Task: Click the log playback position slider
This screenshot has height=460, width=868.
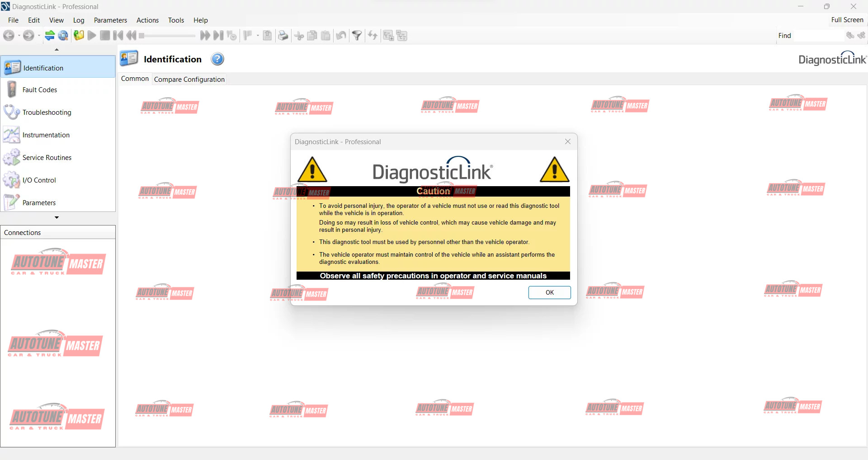Action: 167,36
